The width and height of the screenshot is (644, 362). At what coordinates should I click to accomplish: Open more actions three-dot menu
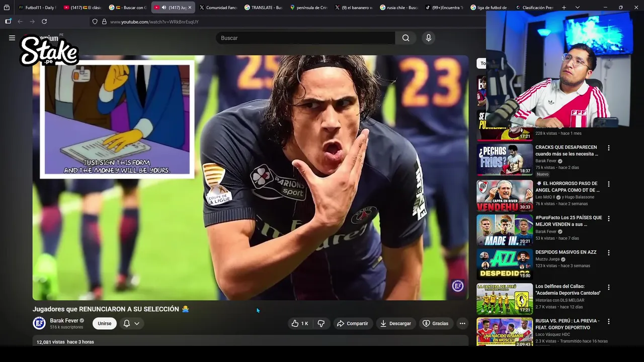(x=462, y=323)
